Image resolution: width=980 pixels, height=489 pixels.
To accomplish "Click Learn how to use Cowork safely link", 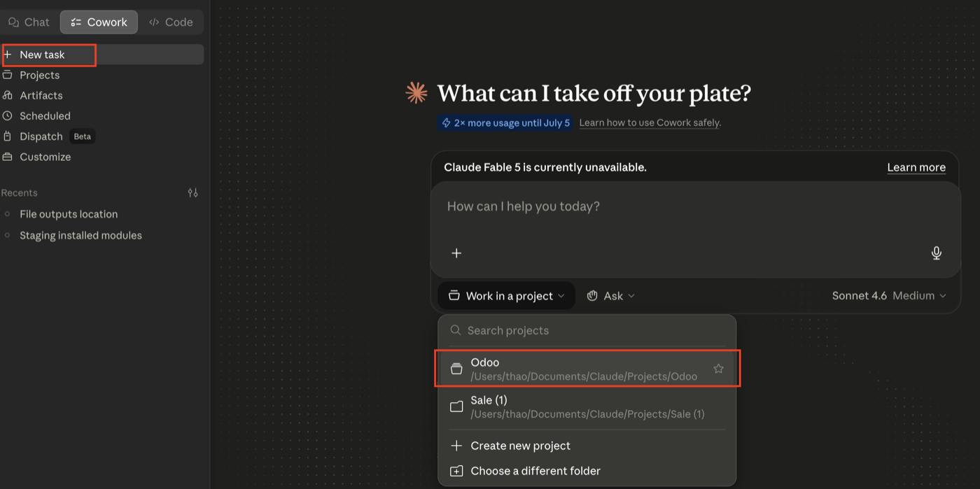I will [x=650, y=122].
